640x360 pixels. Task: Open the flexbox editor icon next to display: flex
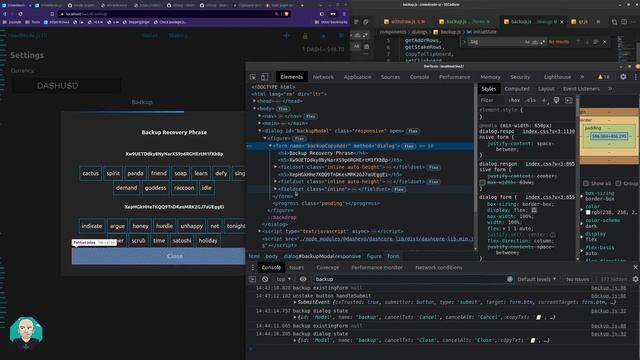pos(534,210)
